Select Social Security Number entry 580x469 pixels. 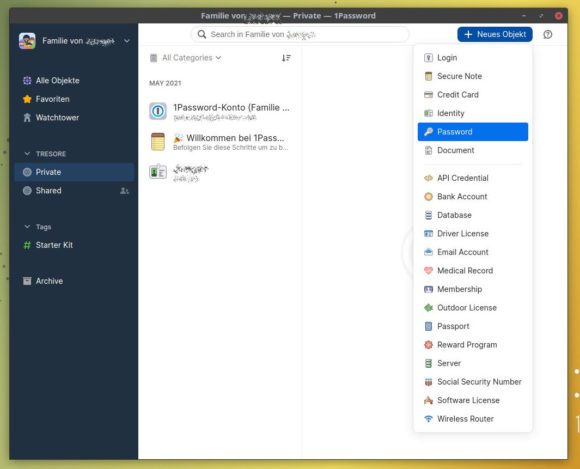[x=473, y=382]
